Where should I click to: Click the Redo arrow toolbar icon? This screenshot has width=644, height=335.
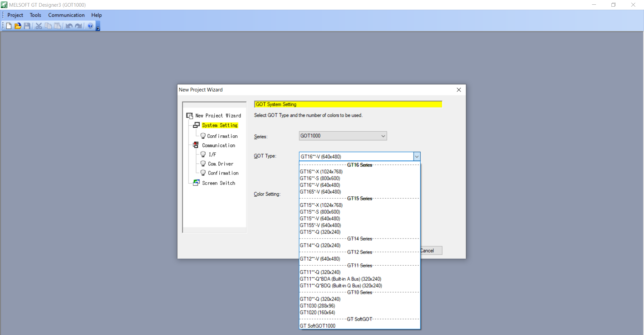click(x=78, y=26)
